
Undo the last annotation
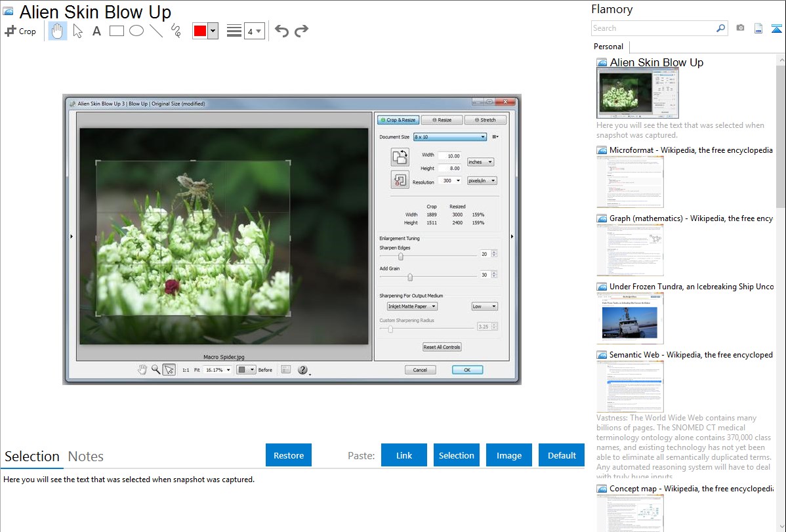click(x=281, y=31)
